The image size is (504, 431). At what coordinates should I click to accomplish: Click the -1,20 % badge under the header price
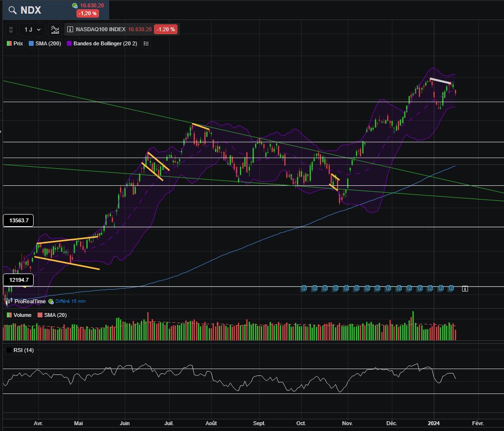click(87, 14)
